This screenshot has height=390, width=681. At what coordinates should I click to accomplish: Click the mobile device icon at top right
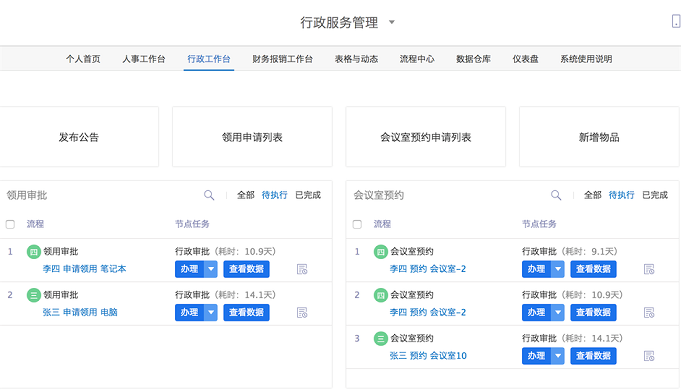pos(676,21)
